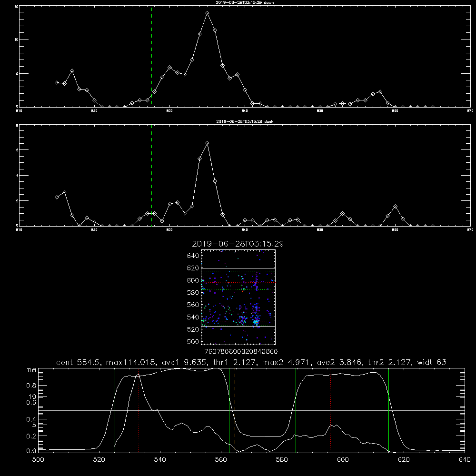This screenshot has height=476, width=476.
Task: Select the left green dashed line in dusk plot
Action: click(x=151, y=175)
